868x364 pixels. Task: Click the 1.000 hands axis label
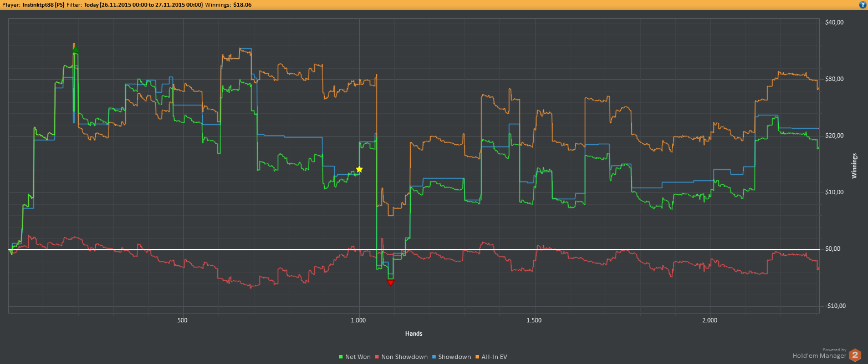tap(359, 320)
